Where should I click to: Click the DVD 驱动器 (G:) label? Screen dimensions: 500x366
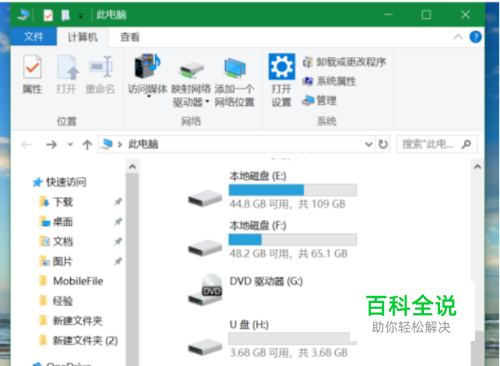pyautogui.click(x=266, y=281)
